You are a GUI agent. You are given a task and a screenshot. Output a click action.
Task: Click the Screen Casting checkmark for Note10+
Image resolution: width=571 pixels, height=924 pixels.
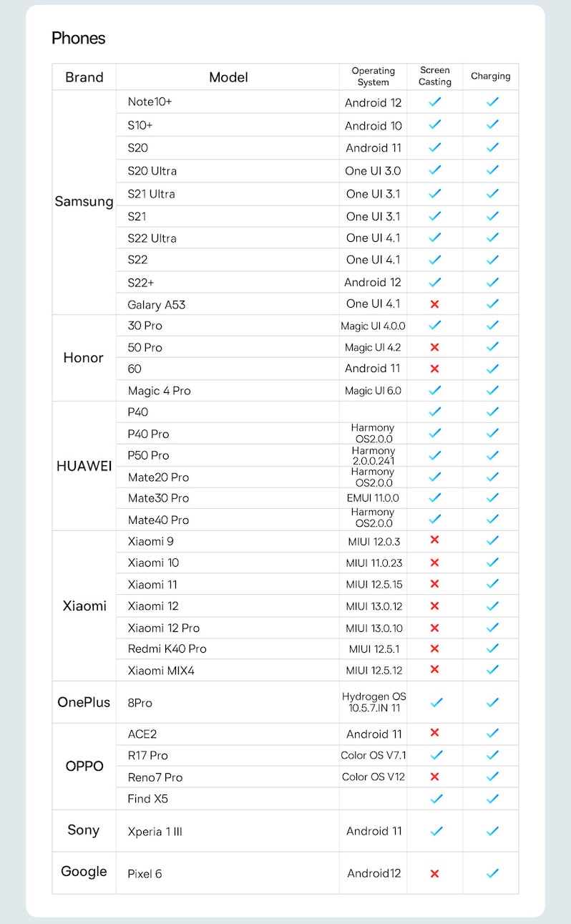tap(434, 102)
